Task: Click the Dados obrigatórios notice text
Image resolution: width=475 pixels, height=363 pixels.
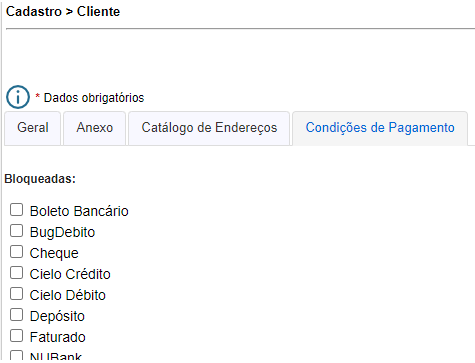Action: click(94, 98)
